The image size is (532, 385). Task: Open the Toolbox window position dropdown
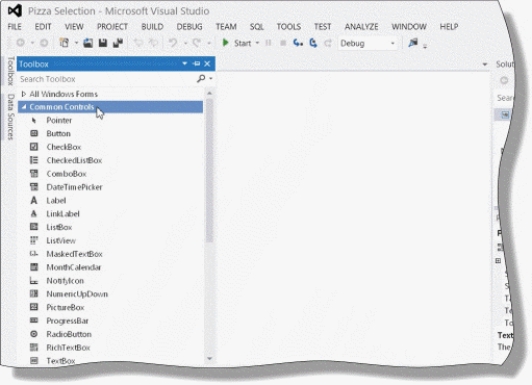point(185,64)
